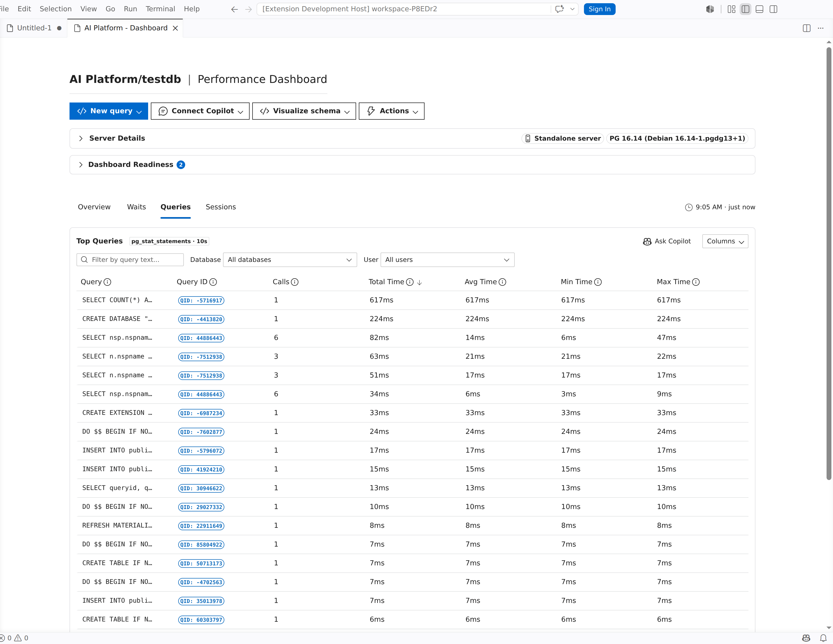Click the Sign In button

coord(600,9)
